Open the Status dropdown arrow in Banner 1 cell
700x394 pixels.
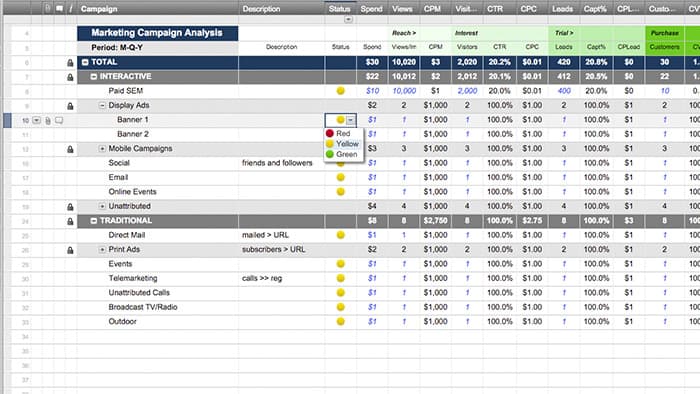coord(351,120)
